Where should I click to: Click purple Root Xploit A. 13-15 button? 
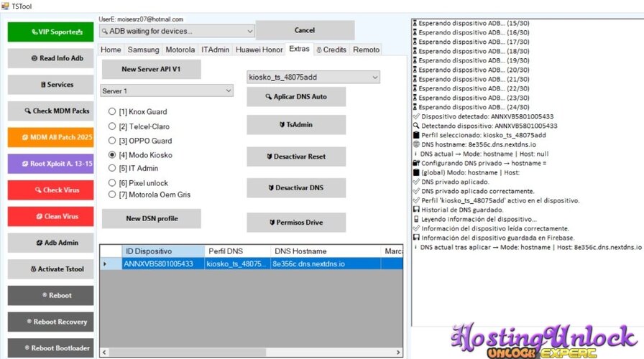point(50,163)
